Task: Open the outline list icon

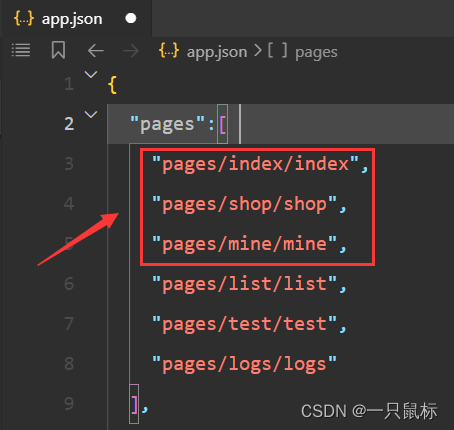Action: pyautogui.click(x=21, y=50)
